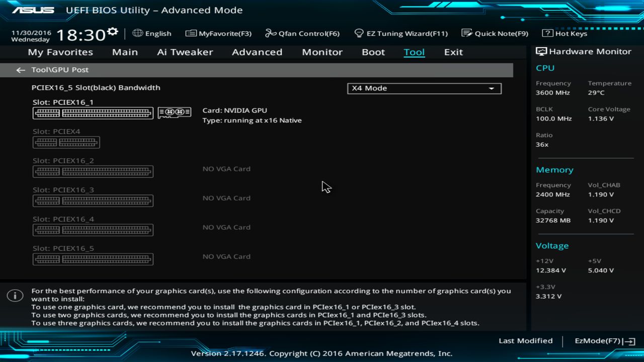Image resolution: width=644 pixels, height=362 pixels.
Task: Switch to the Advanced tab
Action: pos(257,52)
